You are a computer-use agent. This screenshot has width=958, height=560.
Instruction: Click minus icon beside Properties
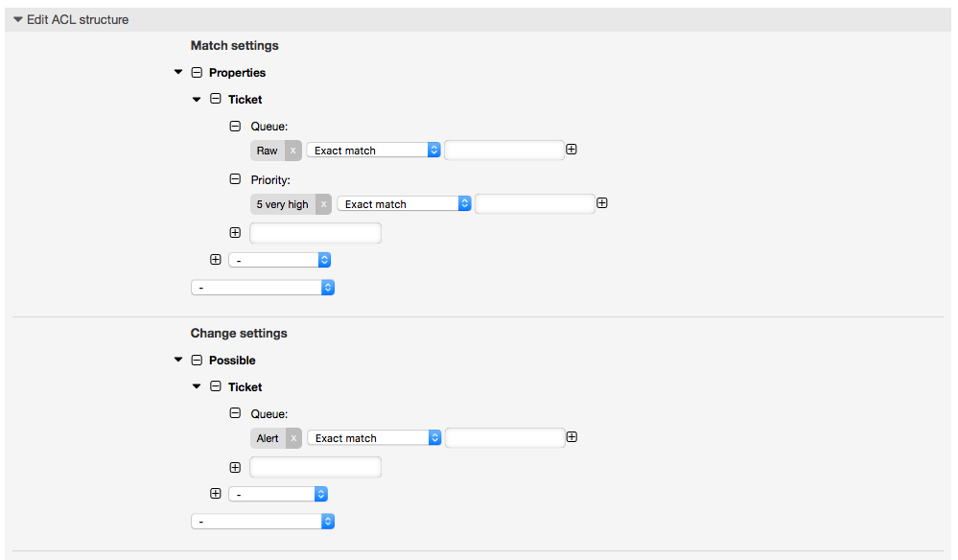[x=197, y=73]
